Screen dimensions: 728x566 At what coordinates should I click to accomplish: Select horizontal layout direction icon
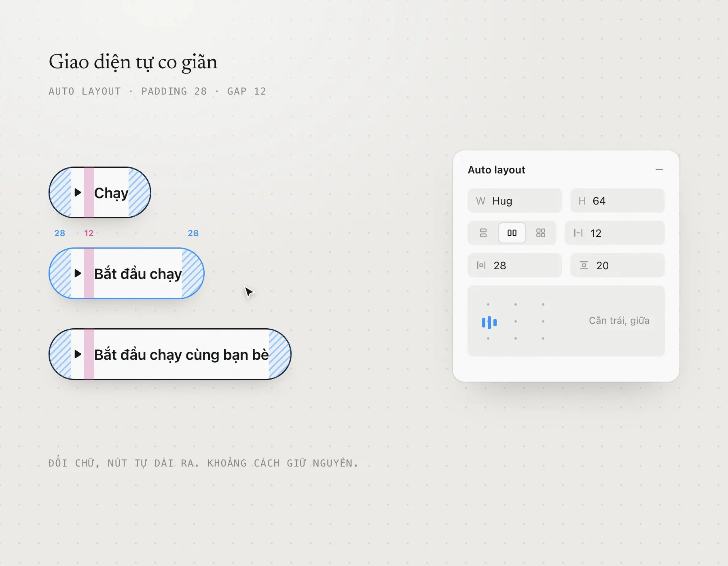point(512,233)
